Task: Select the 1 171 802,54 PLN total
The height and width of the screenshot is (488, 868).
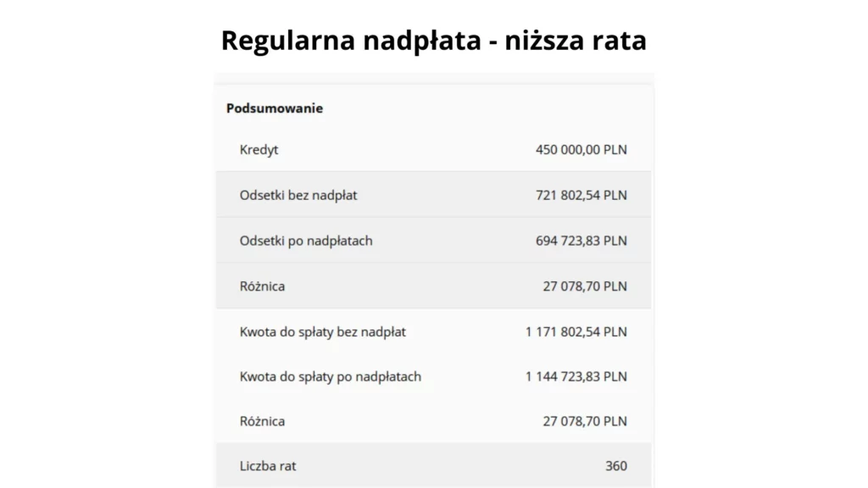Action: (x=576, y=332)
